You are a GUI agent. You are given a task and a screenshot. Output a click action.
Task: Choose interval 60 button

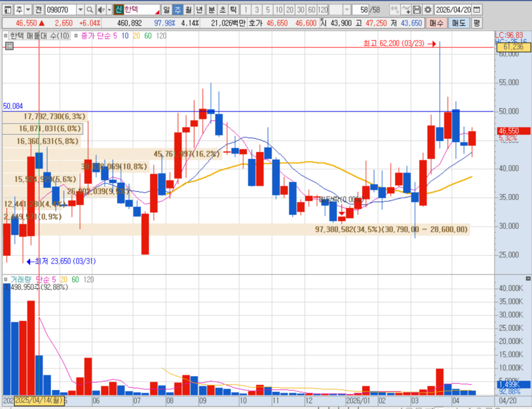point(311,9)
